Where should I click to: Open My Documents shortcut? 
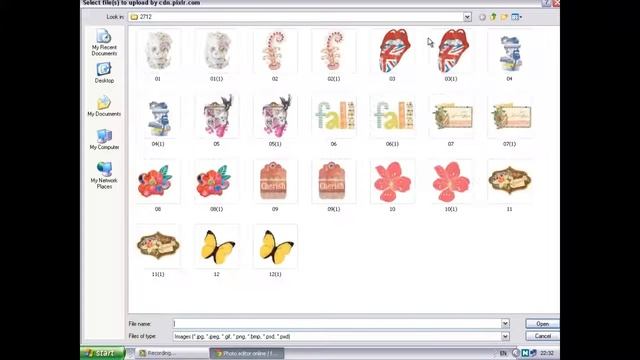click(104, 106)
